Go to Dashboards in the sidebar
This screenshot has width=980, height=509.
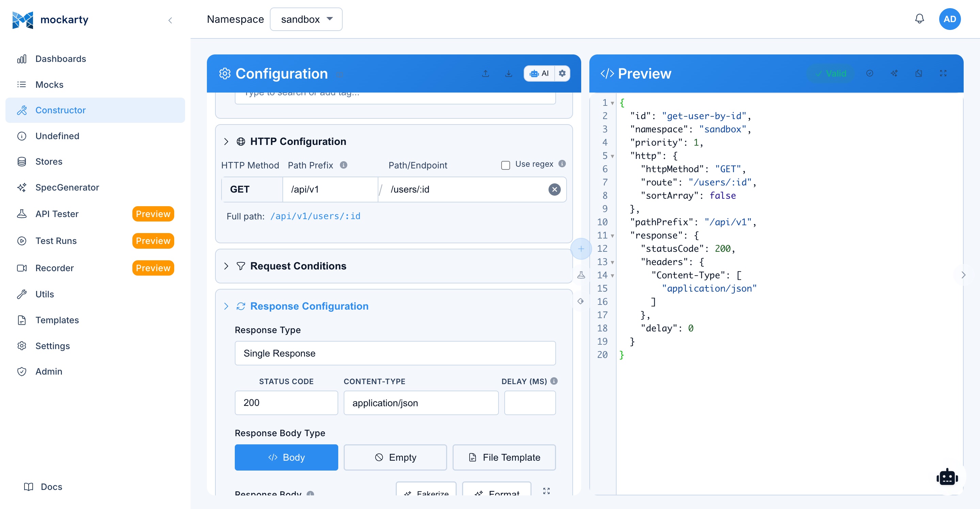[95, 59]
